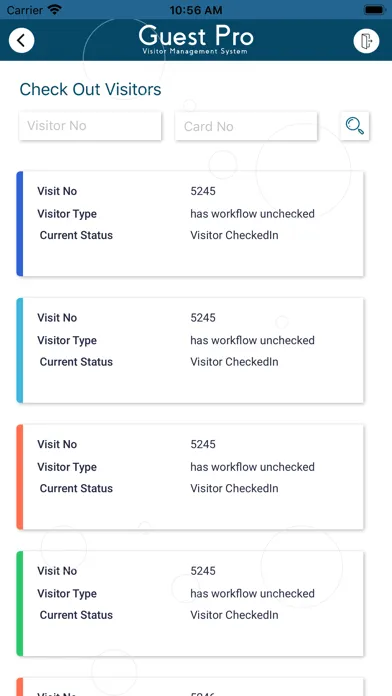Focus the Card No input field
392x696 pixels.
pos(246,126)
